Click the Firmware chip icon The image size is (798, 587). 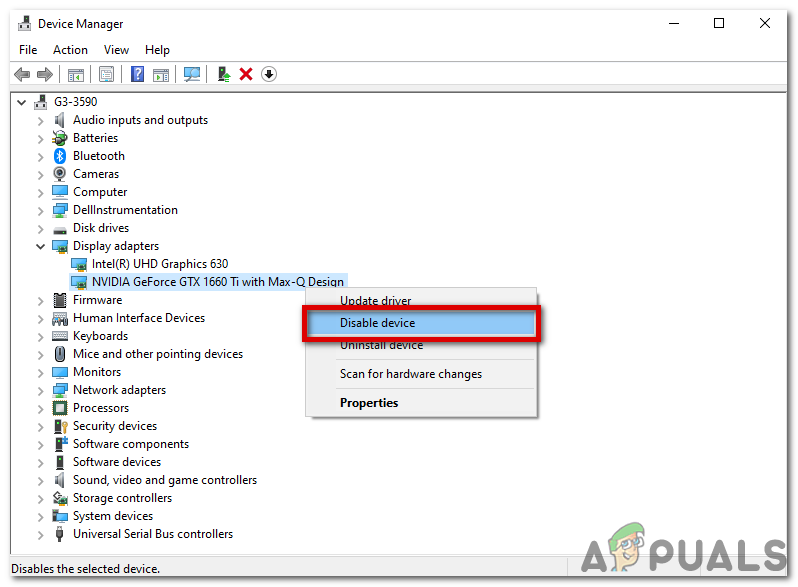click(60, 300)
